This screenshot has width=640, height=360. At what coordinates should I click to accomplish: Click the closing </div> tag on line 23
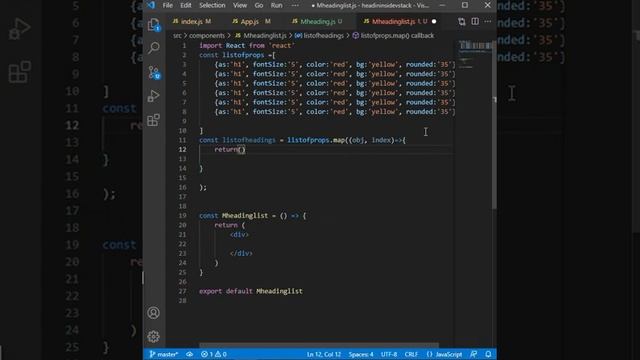coord(241,253)
